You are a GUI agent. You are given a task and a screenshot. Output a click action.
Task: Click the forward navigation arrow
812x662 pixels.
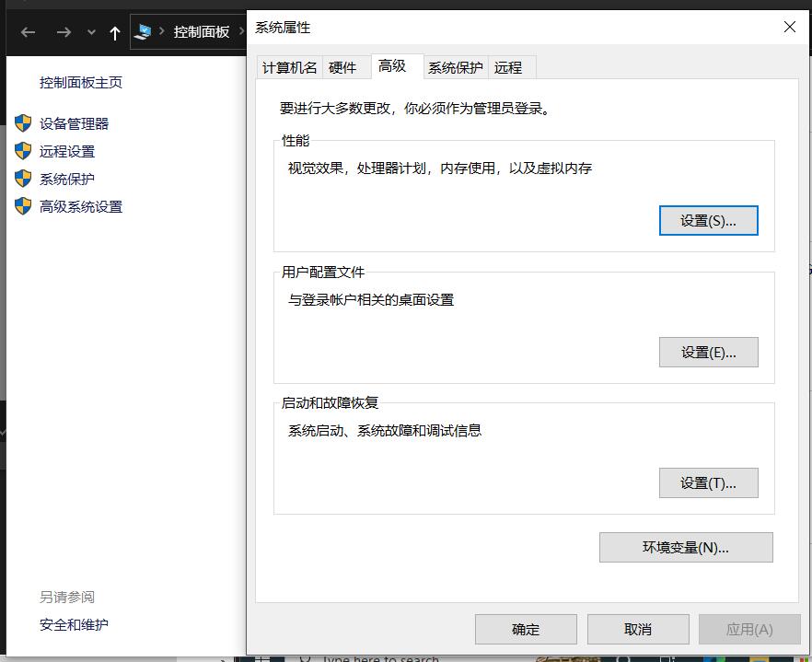(63, 32)
